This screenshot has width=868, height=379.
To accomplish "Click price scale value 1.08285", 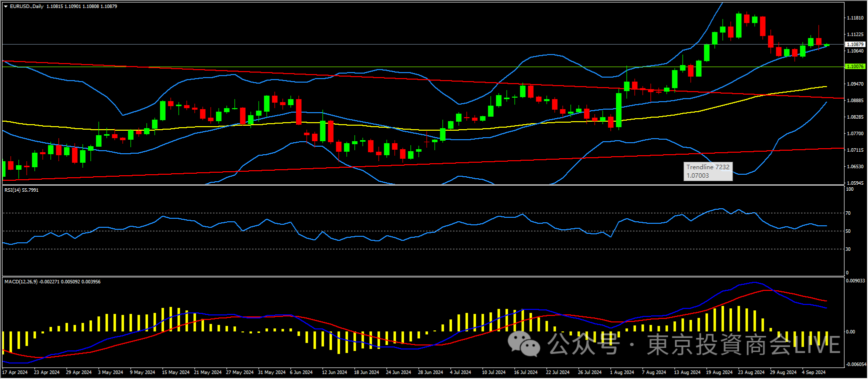I will click(x=855, y=117).
